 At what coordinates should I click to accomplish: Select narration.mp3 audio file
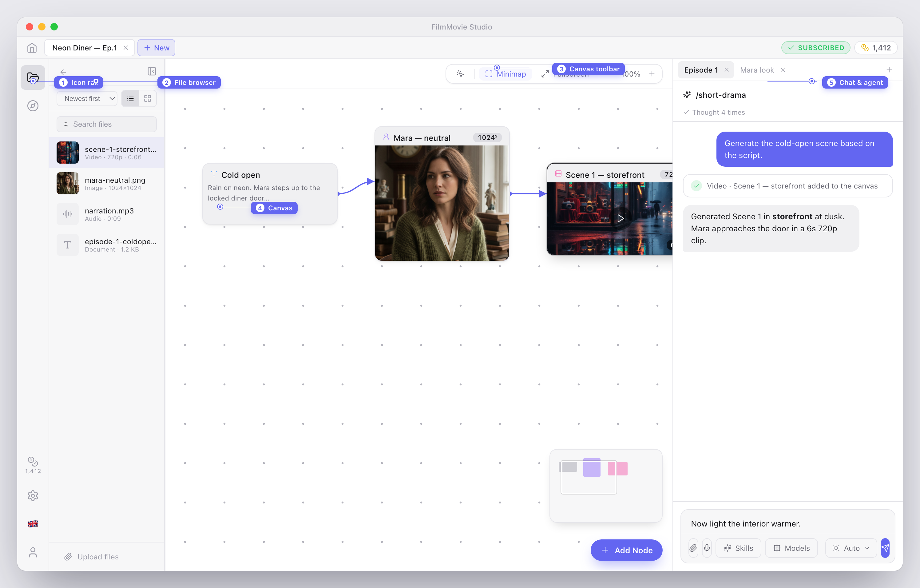click(107, 214)
